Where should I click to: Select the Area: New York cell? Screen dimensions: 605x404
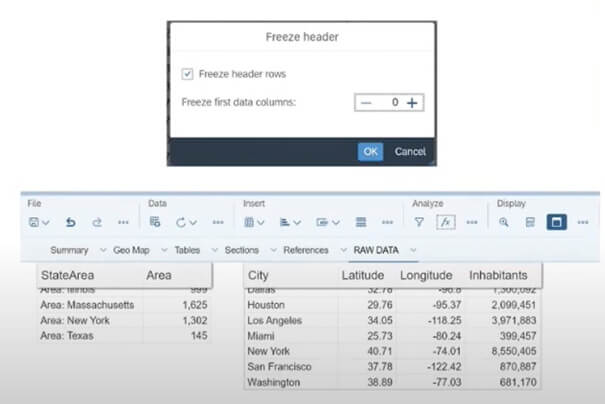pos(75,320)
